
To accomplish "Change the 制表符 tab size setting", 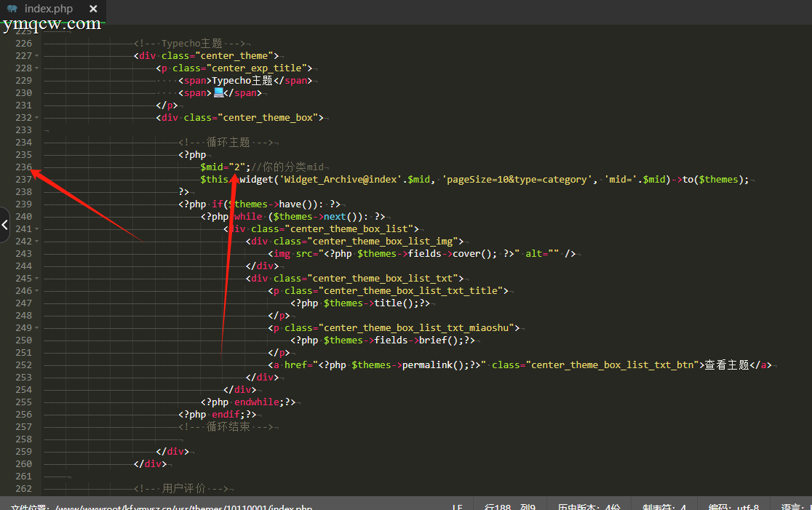I will (x=664, y=506).
